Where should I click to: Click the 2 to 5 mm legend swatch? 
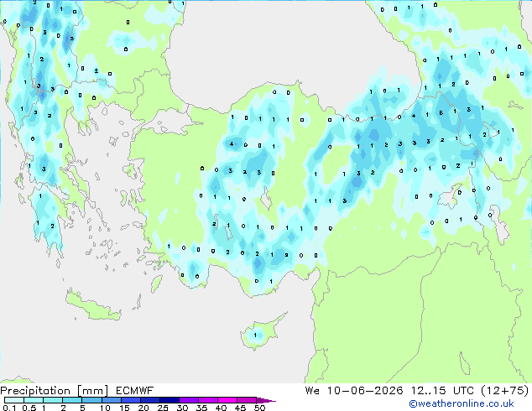[72, 400]
